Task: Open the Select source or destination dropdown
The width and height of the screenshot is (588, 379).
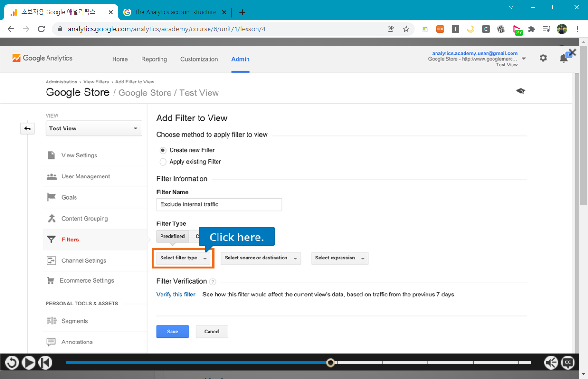Action: (261, 258)
